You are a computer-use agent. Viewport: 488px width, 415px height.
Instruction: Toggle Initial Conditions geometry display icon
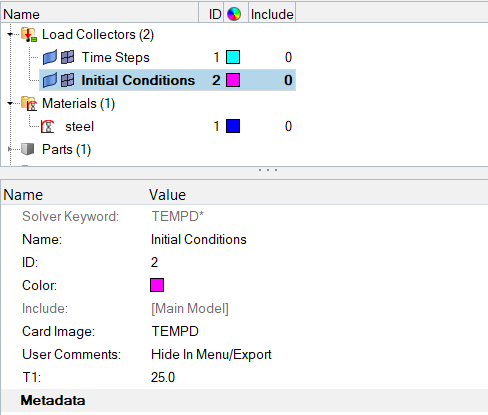pos(50,80)
